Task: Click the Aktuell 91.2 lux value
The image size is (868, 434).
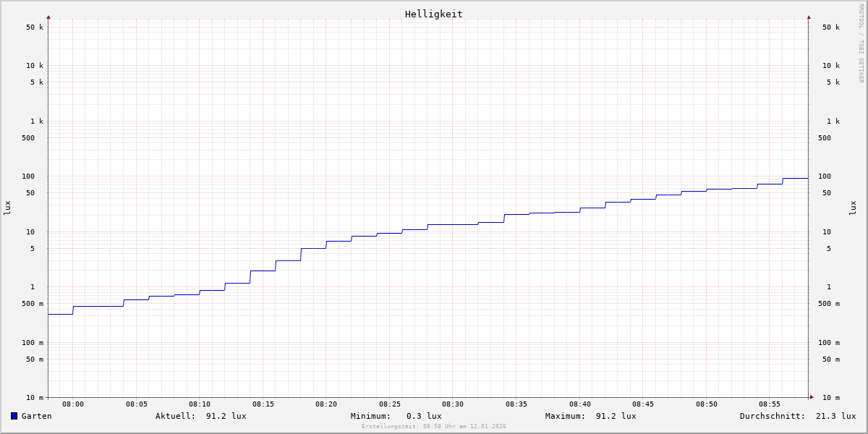Action: [226, 416]
